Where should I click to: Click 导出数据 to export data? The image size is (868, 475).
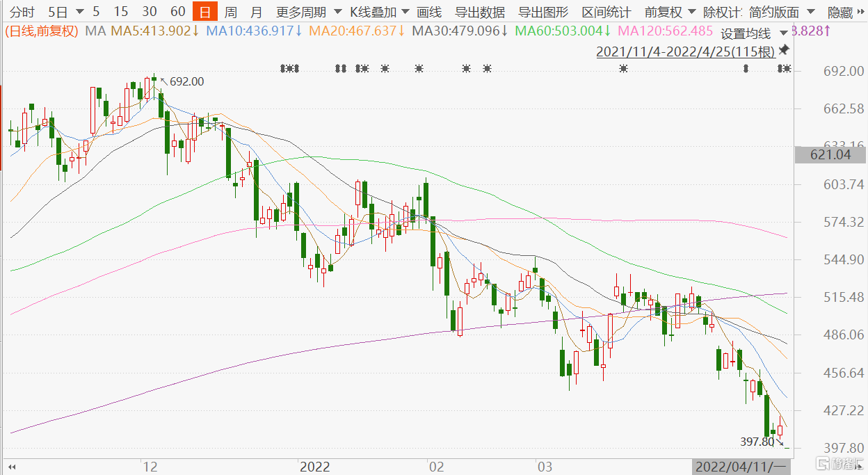click(x=480, y=12)
